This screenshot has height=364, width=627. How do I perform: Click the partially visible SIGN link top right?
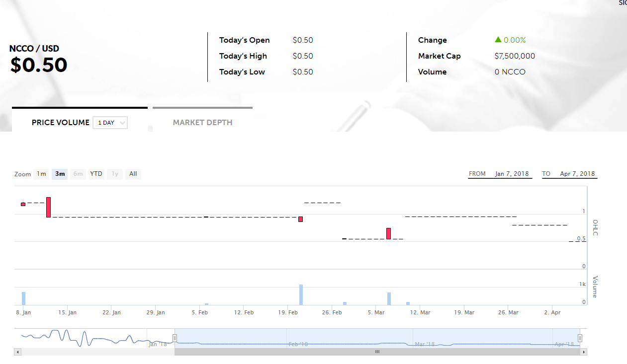point(623,3)
